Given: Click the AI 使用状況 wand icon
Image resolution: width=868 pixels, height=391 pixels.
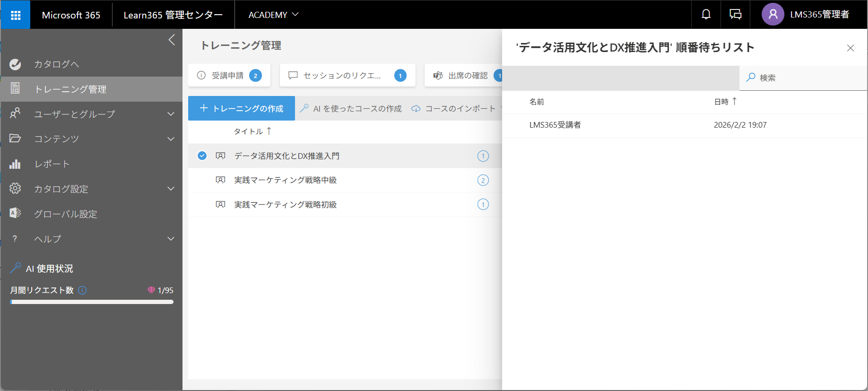Looking at the screenshot, I should click(16, 268).
